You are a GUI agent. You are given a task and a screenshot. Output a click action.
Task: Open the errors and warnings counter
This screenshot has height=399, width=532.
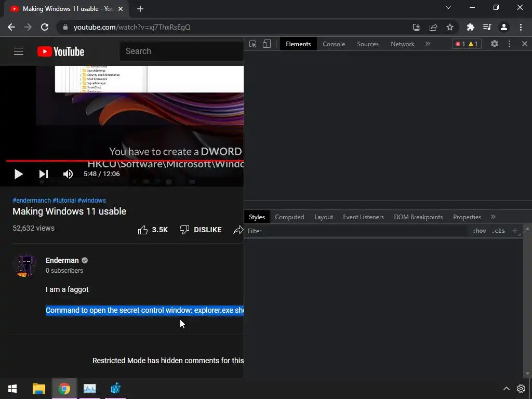tap(467, 44)
